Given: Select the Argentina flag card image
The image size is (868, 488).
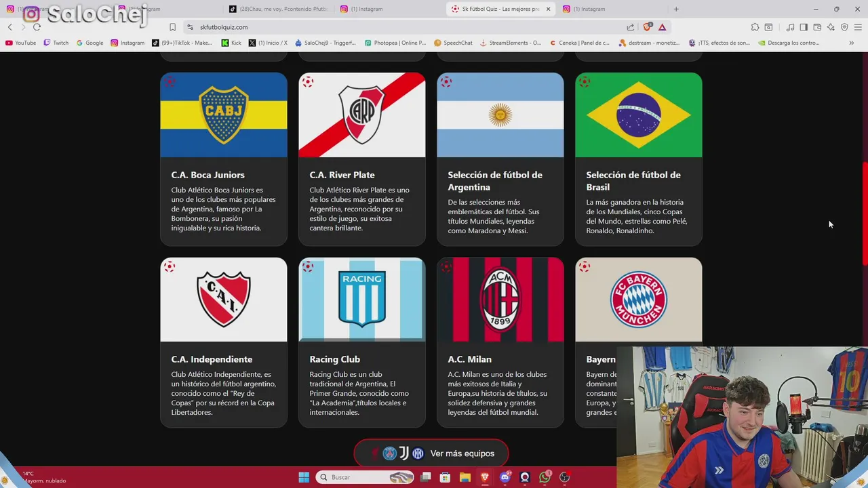Looking at the screenshot, I should tap(500, 115).
